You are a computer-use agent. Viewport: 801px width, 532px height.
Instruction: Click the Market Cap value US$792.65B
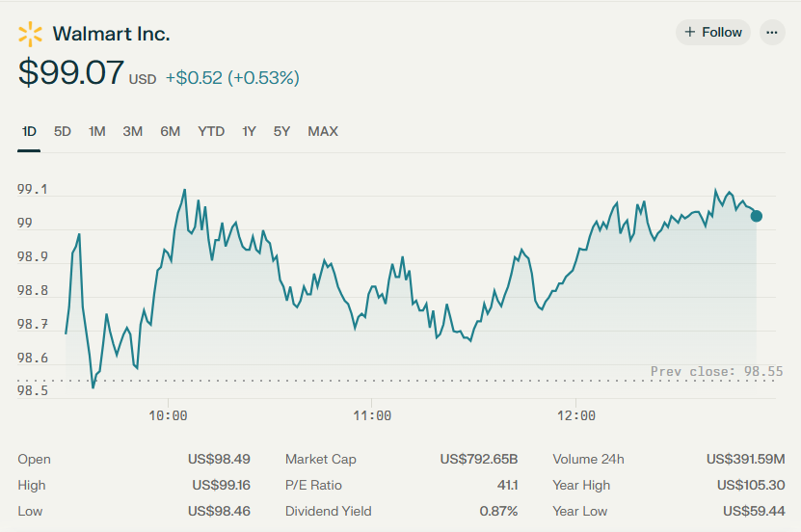[x=479, y=459]
